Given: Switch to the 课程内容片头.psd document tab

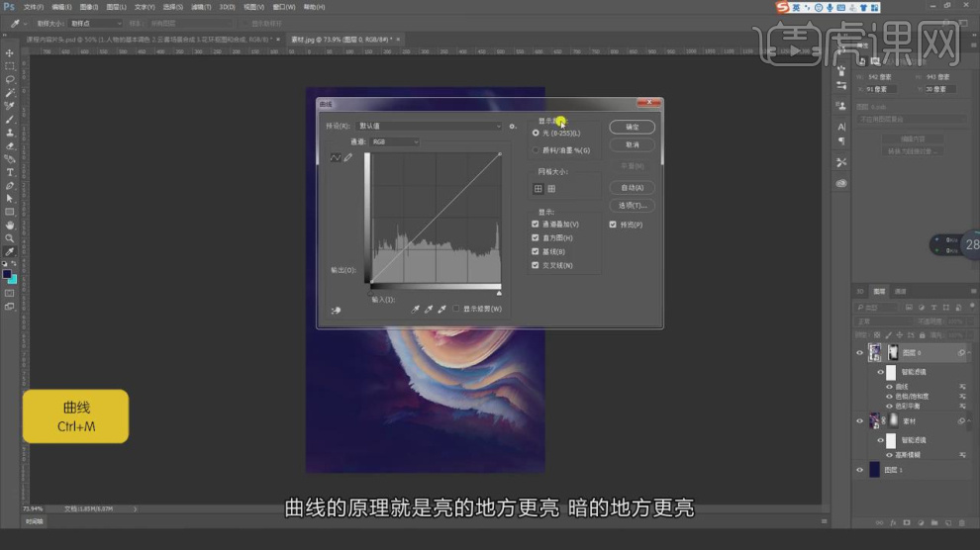Looking at the screenshot, I should (148, 40).
